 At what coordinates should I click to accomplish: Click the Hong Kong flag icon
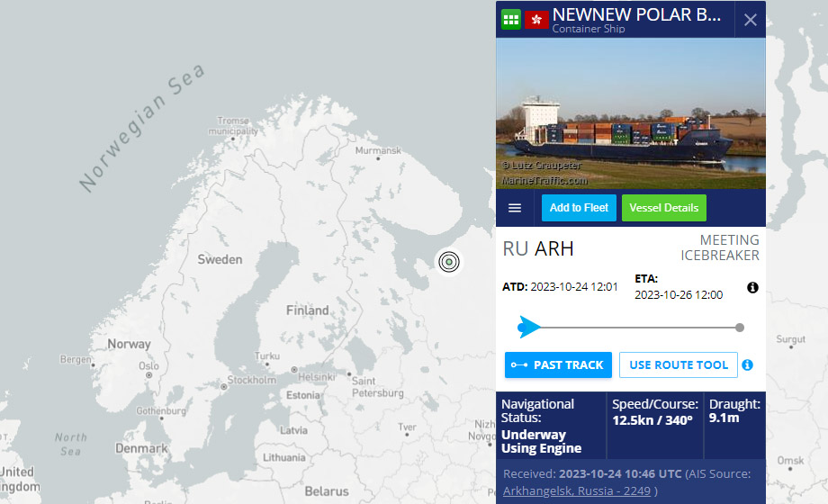click(536, 19)
